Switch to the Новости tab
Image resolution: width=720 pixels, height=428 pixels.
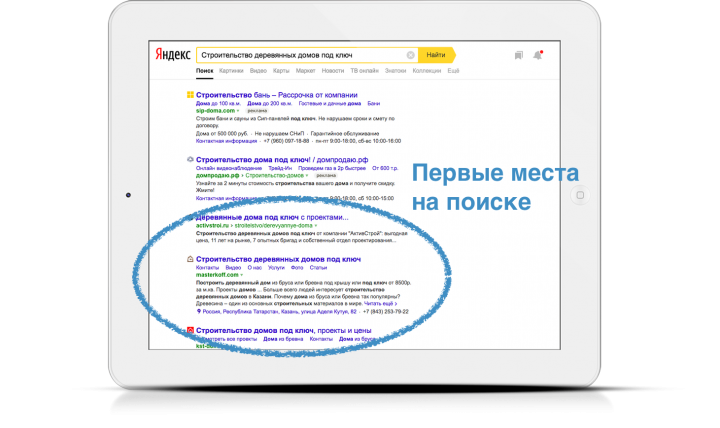332,71
